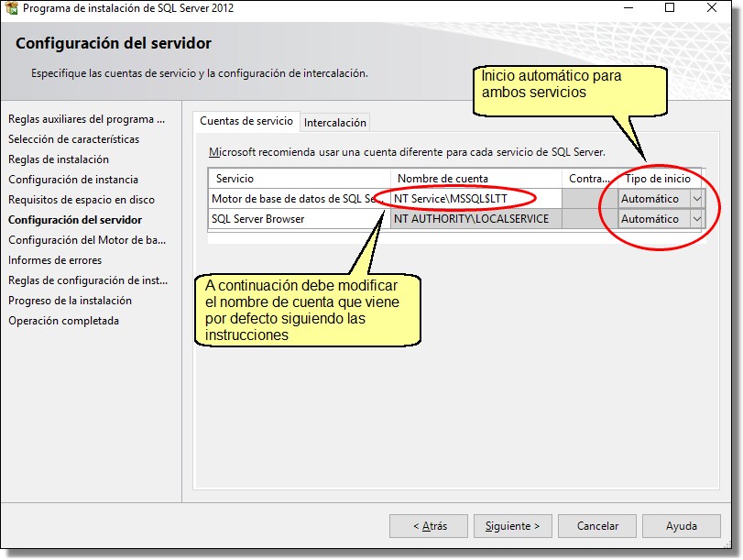Select the NT AUTHORITY\LOCALSERVICE account cell
This screenshot has height=560, width=743.
[x=476, y=219]
